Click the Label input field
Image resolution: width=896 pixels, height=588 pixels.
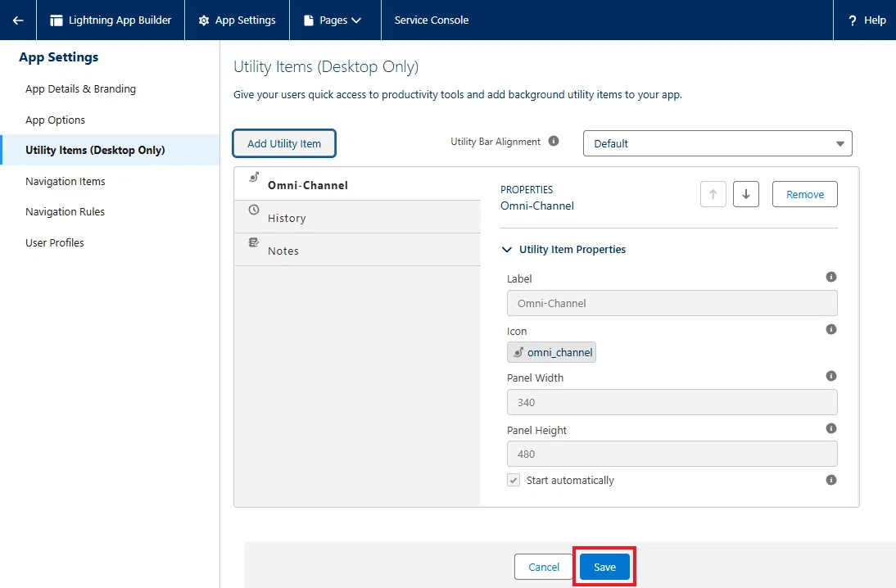pyautogui.click(x=672, y=304)
